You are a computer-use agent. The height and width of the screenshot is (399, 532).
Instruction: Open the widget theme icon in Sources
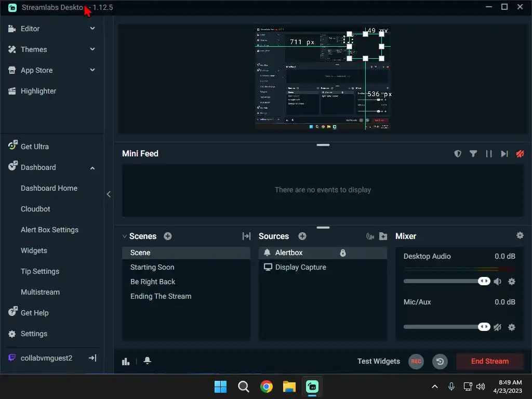click(370, 236)
